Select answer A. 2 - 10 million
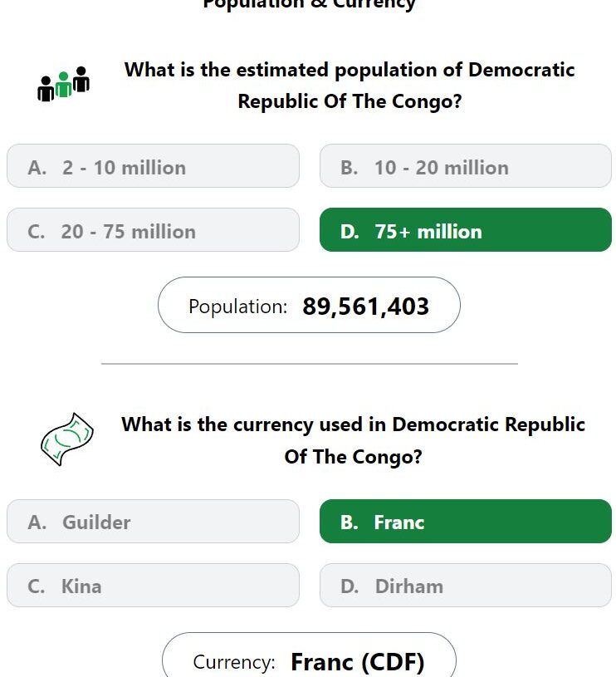Screen dimensions: 616x677 [153, 166]
